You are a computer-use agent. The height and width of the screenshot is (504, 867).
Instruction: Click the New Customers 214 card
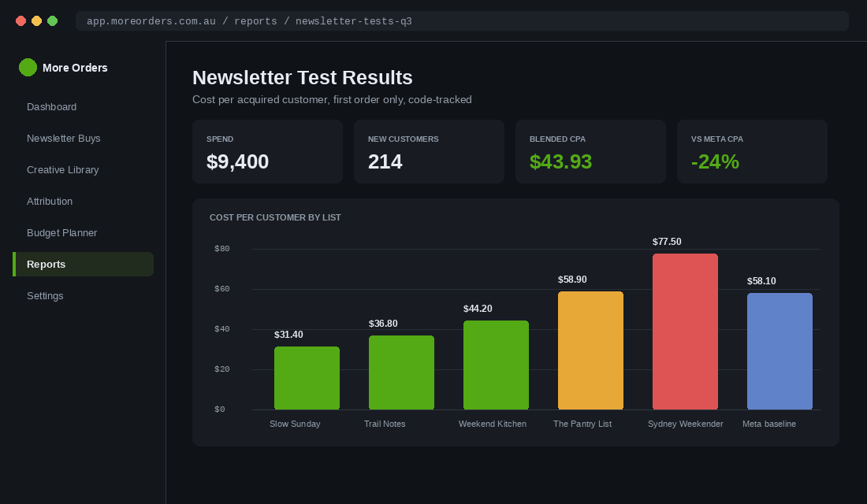[429, 151]
